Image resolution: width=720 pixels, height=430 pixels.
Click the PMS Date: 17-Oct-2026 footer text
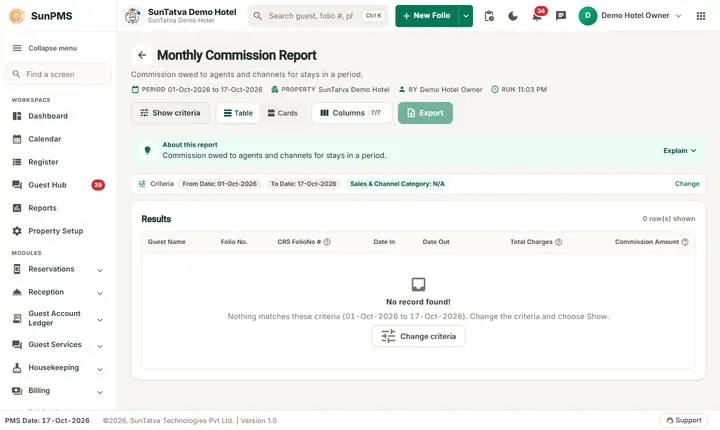(x=47, y=420)
